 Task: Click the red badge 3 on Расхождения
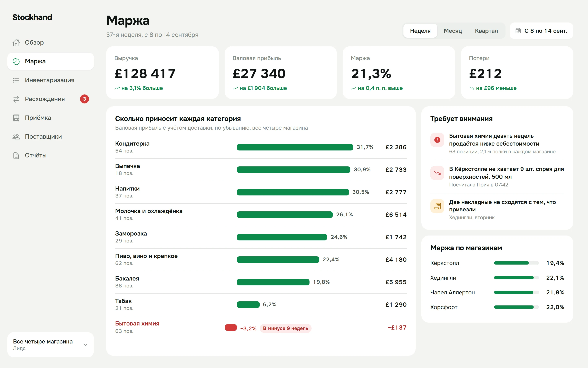click(84, 99)
